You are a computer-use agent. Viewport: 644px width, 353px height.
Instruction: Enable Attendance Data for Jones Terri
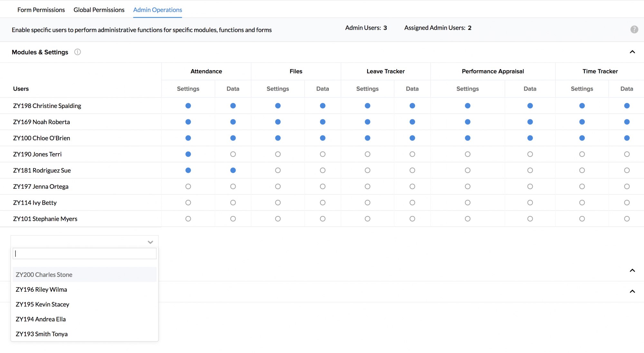coord(233,154)
